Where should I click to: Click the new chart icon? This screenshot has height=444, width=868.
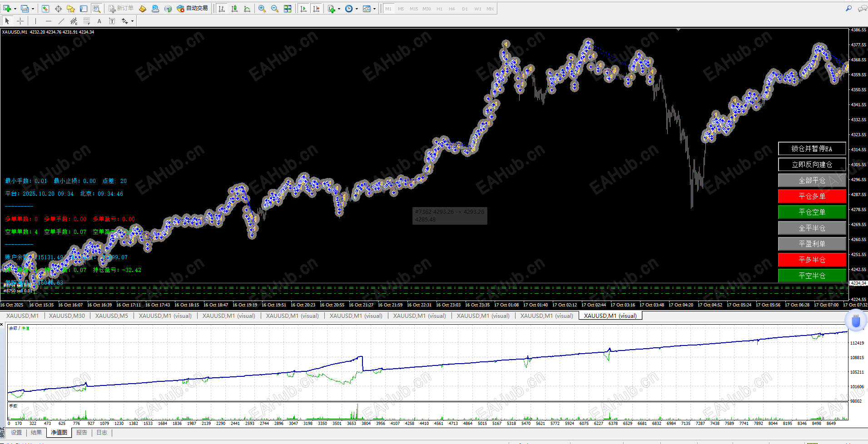click(7, 9)
